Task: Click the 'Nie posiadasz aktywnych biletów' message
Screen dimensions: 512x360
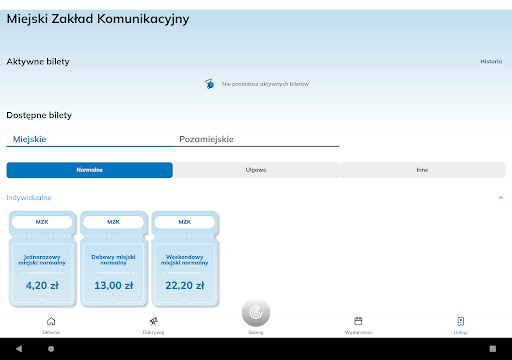Action: 265,84
